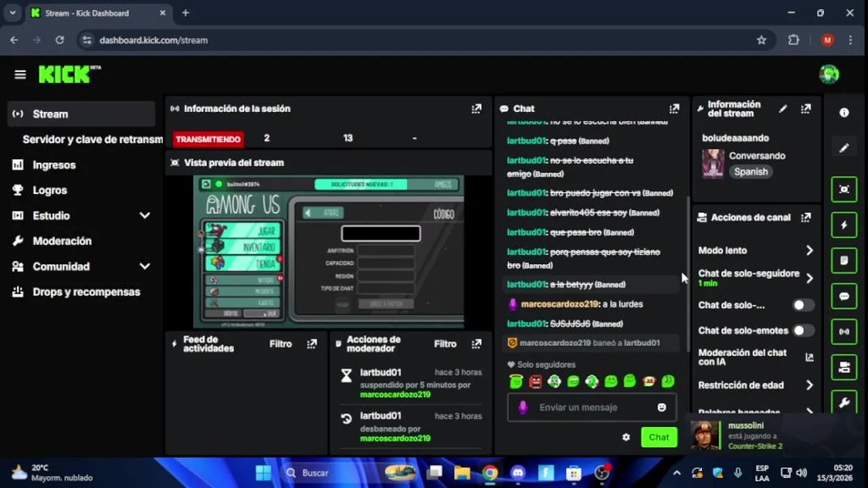Open Servidor y clave de retransmisión
The width and height of the screenshot is (868, 488).
92,140
